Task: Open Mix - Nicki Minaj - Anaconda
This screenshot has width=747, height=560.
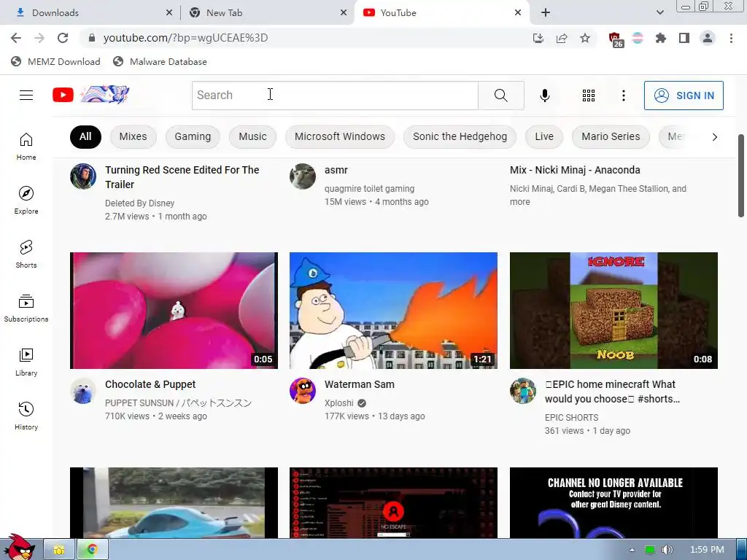Action: [575, 170]
